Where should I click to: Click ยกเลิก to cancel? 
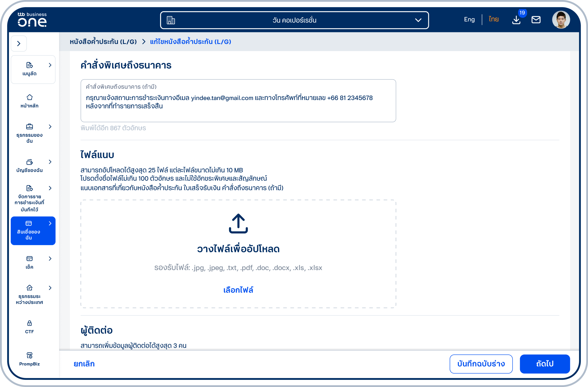[84, 364]
